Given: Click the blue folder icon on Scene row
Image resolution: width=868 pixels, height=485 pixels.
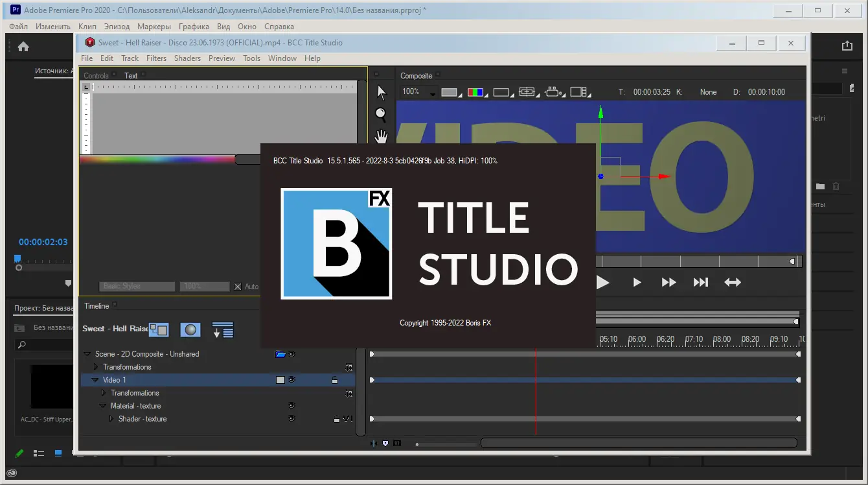Looking at the screenshot, I should click(280, 354).
